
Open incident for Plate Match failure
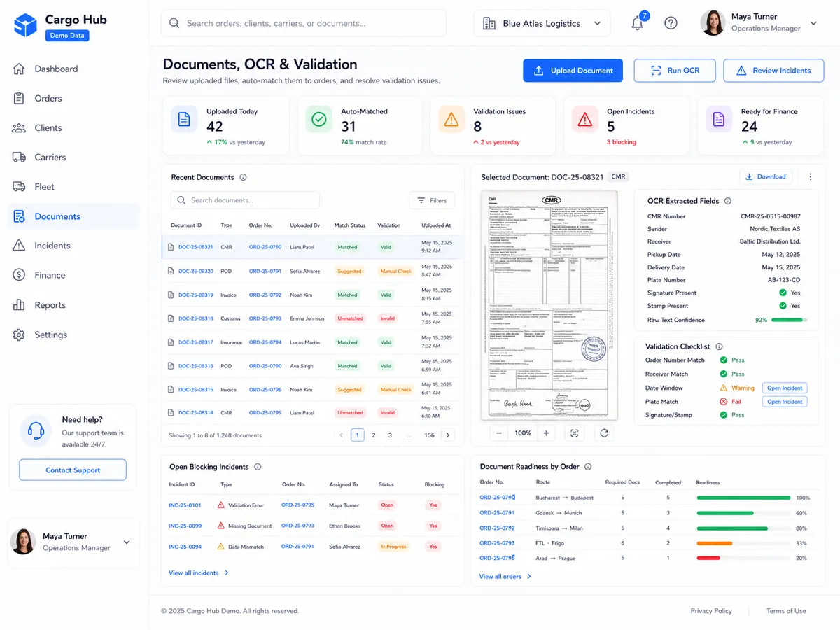785,402
